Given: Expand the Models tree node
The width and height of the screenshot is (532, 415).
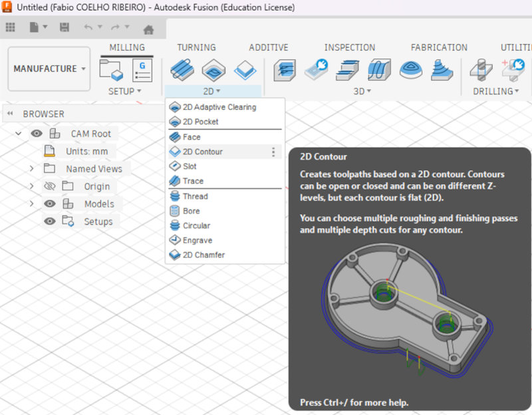Looking at the screenshot, I should pos(31,204).
